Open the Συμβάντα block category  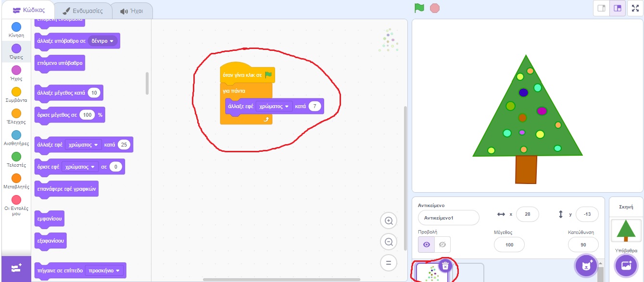[x=16, y=95]
